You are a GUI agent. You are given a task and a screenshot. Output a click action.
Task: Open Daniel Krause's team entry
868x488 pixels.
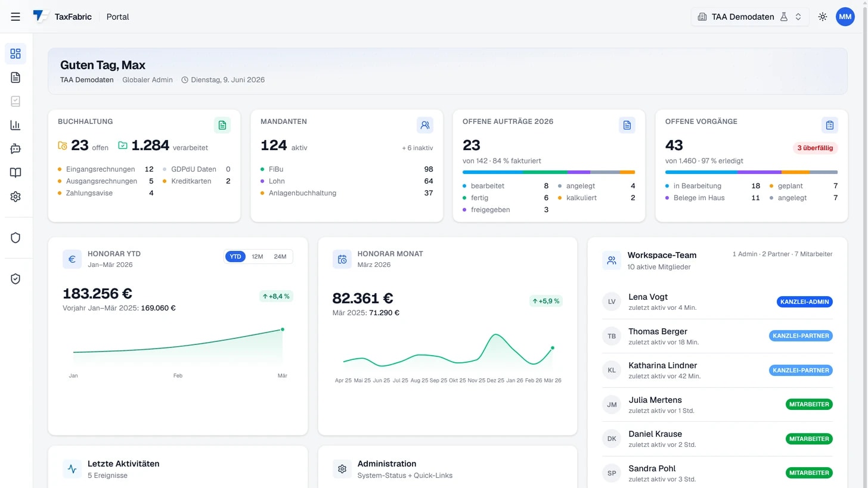pos(717,439)
